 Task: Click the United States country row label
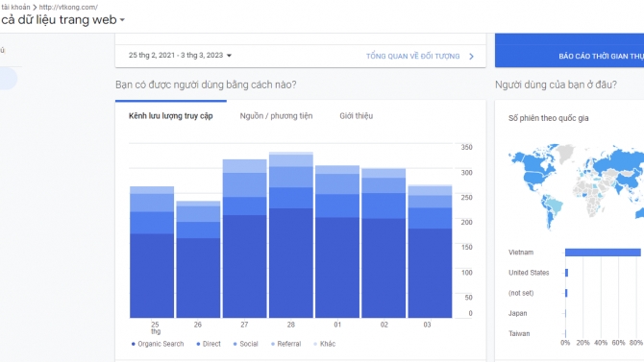[x=529, y=273]
